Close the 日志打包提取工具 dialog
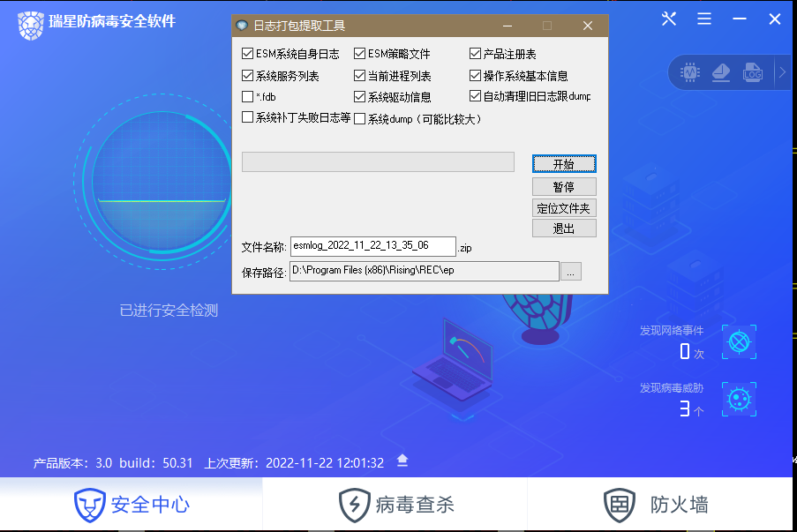The image size is (797, 532). 588,26
